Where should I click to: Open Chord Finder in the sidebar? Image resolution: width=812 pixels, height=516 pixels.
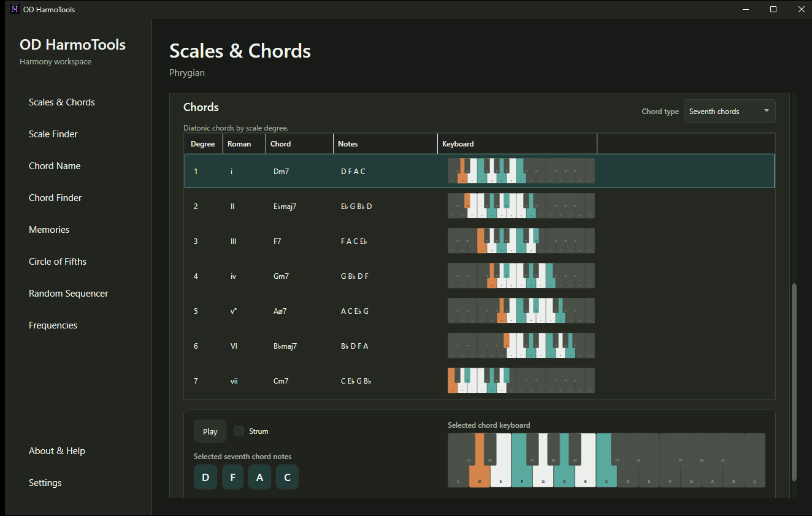coord(55,198)
